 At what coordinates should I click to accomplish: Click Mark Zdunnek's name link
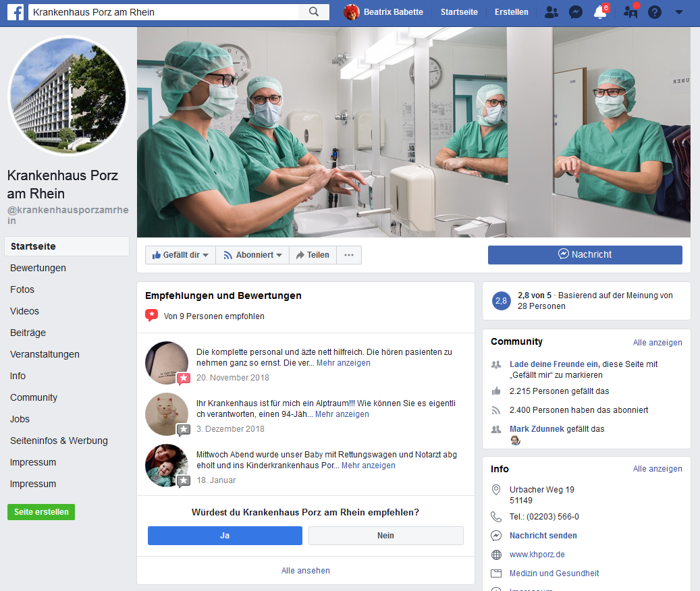pos(537,429)
